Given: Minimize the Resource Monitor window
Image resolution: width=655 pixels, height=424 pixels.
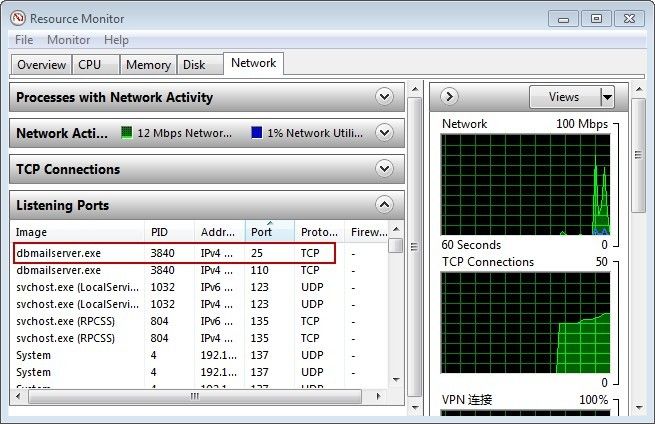Looking at the screenshot, I should click(x=563, y=19).
